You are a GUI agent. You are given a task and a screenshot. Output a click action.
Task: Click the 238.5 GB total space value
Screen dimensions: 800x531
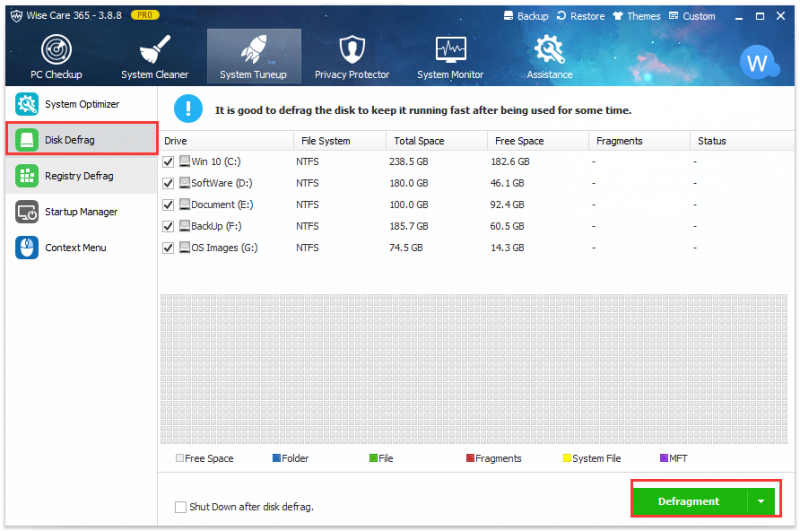tap(409, 162)
